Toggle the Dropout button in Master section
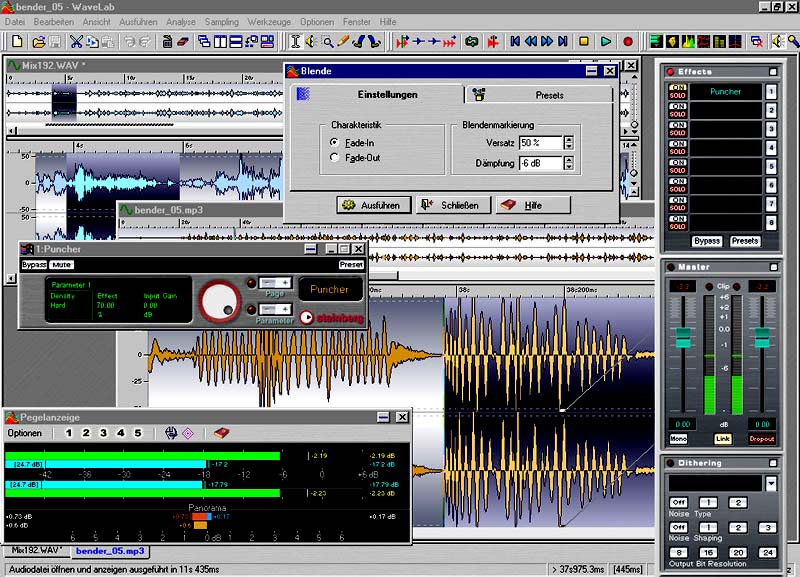This screenshot has width=800, height=577. pyautogui.click(x=762, y=439)
